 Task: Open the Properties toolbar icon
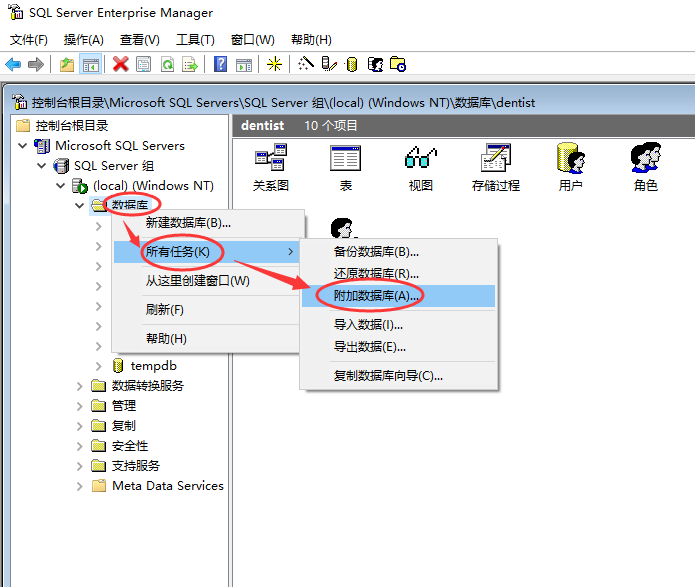pyautogui.click(x=144, y=65)
